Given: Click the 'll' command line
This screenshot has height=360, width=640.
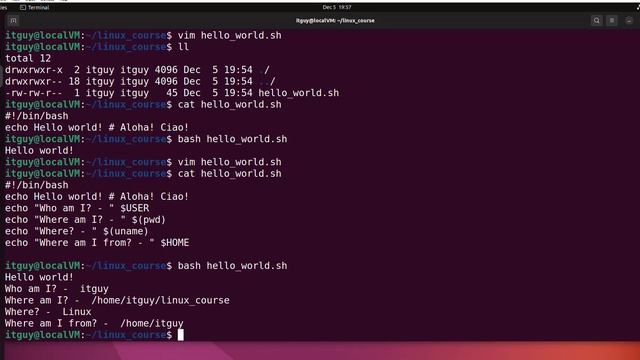Looking at the screenshot, I should pos(97,47).
